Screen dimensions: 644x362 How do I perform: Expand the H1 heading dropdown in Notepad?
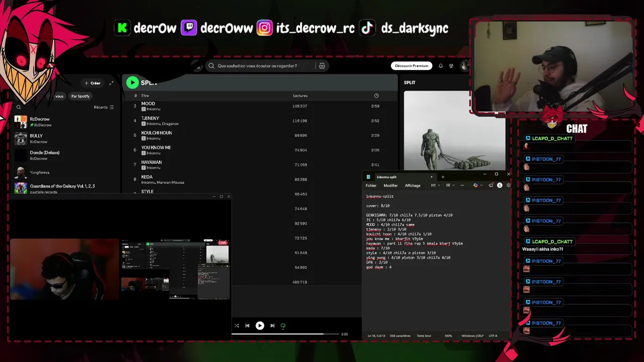coord(435,186)
